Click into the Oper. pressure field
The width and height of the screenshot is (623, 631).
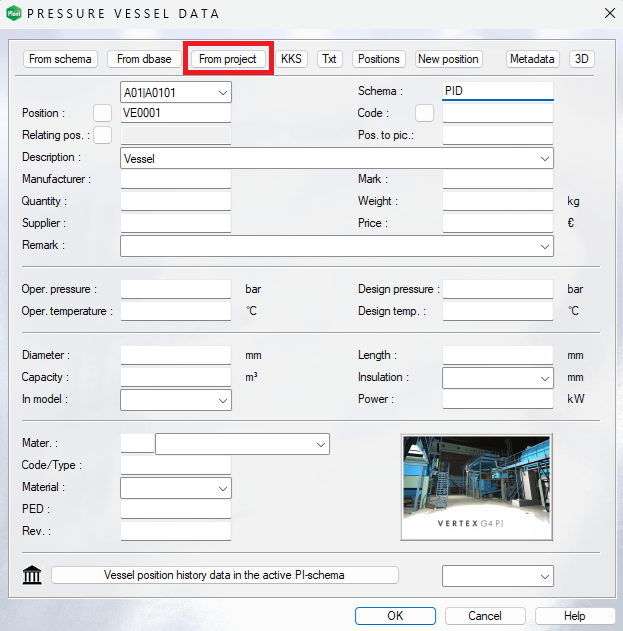click(x=176, y=289)
